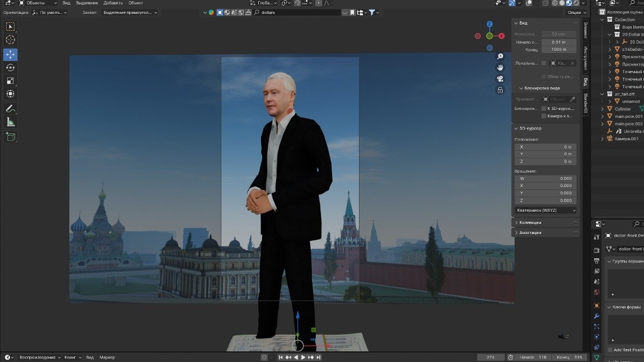The image size is (644, 362).
Task: Activate the 3D cursor tool
Action: tap(10, 40)
